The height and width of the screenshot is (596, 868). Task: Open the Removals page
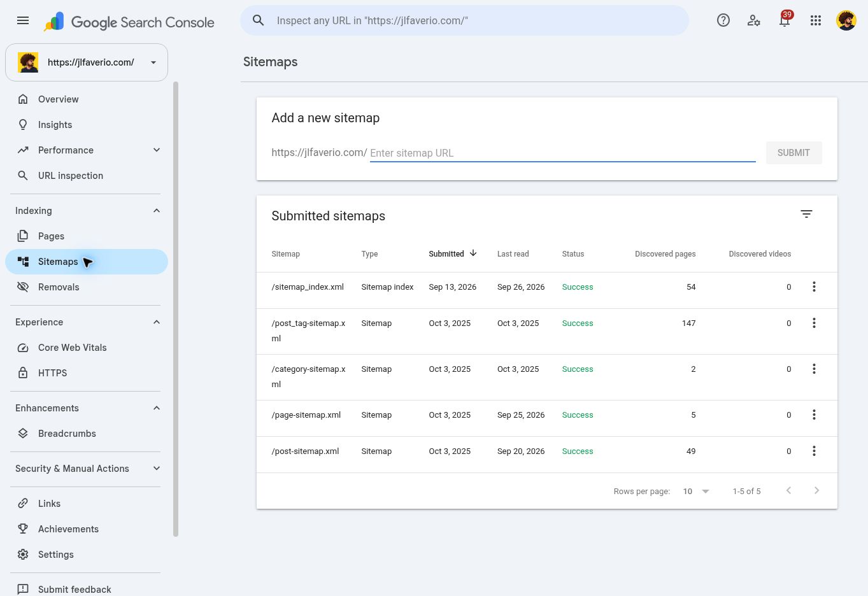coord(87,287)
